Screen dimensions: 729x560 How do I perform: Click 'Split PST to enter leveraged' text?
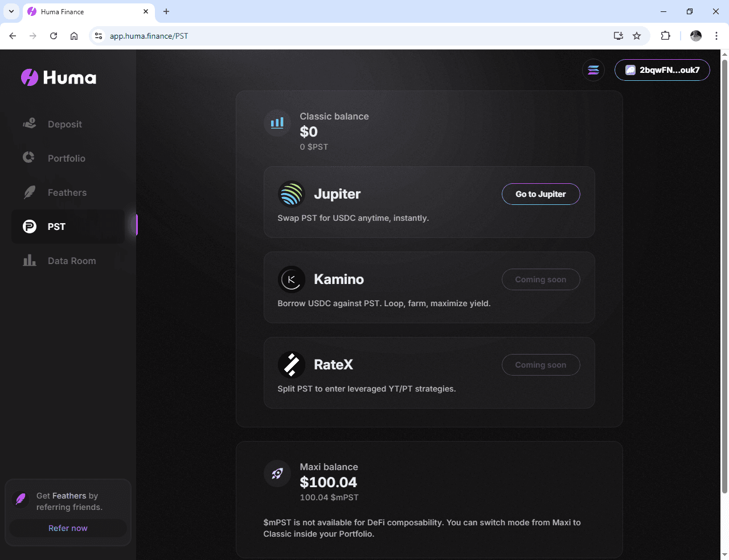[367, 389]
